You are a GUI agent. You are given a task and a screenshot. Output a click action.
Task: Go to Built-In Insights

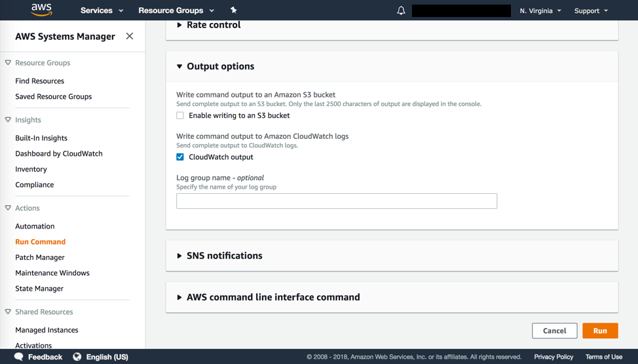tap(41, 138)
